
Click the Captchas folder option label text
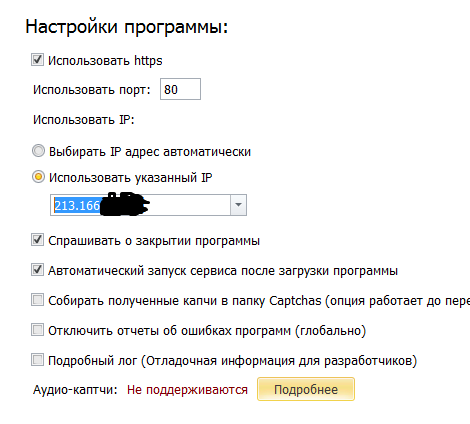(259, 301)
